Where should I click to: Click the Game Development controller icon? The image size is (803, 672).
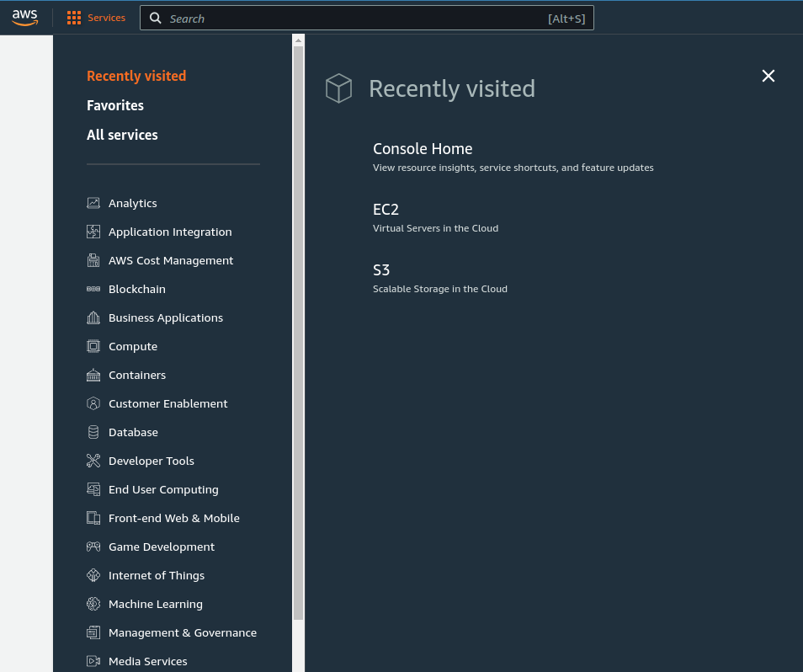(x=93, y=547)
